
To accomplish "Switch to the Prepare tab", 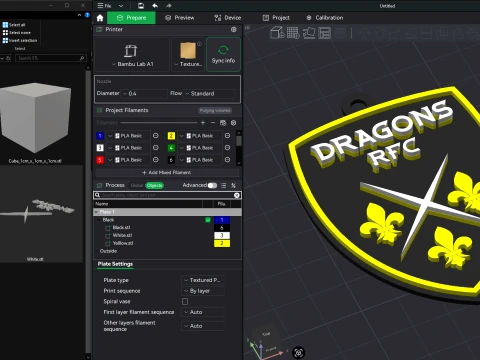I will coord(131,18).
